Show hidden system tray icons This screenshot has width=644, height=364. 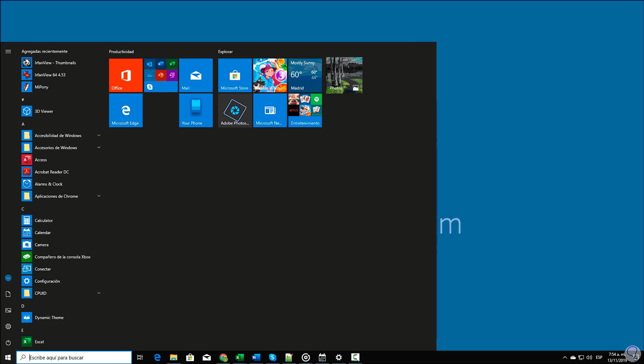click(565, 357)
